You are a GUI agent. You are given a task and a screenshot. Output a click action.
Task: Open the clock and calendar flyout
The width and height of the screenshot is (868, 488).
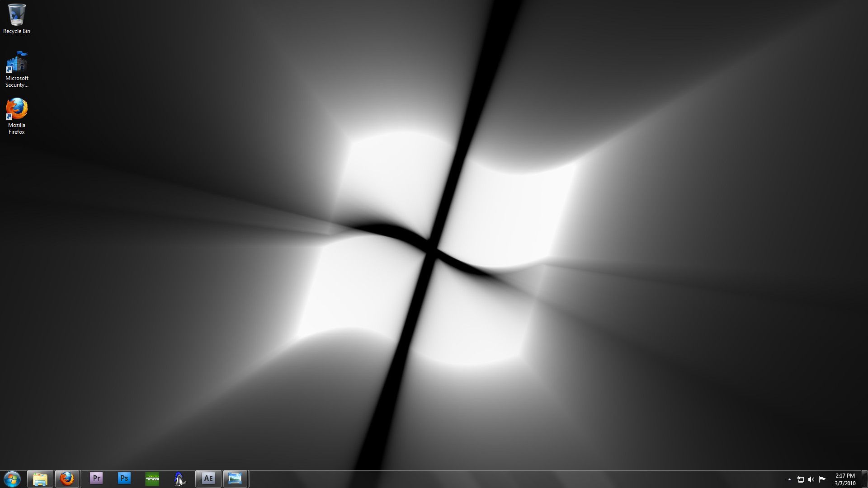click(844, 479)
